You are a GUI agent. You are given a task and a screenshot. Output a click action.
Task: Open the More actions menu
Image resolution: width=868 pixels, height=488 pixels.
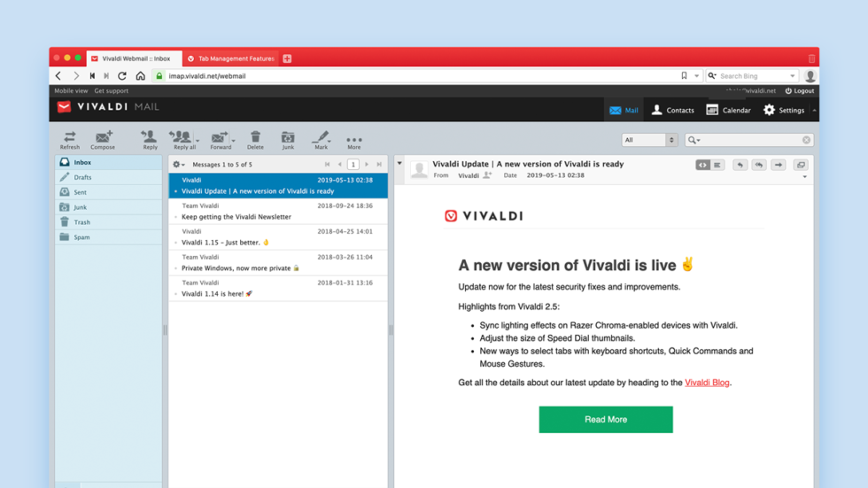point(353,142)
